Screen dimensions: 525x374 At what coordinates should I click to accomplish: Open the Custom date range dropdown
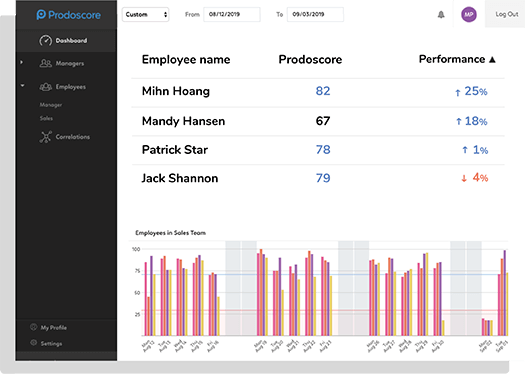point(145,14)
